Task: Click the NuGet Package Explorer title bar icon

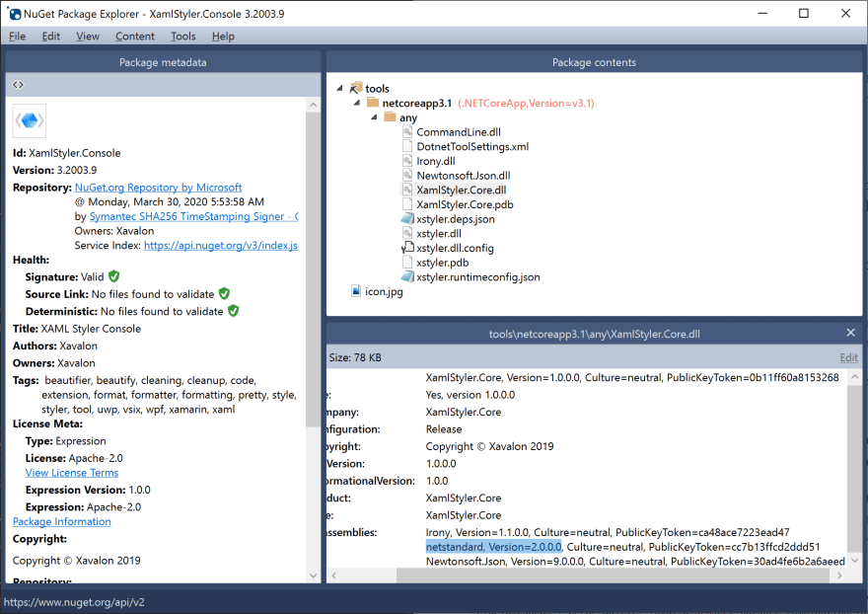Action: [x=15, y=14]
